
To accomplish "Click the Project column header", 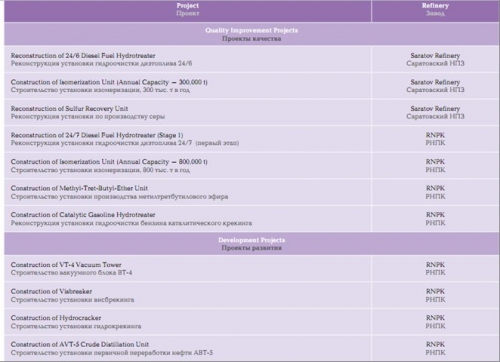I will click(188, 11).
